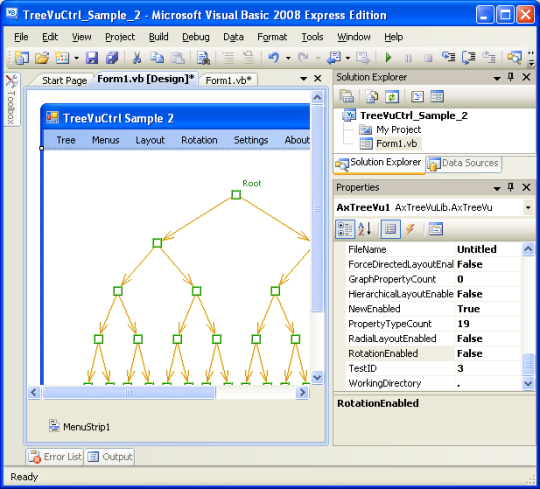Open the AxTreeVu1 object selector dropdown

pos(528,207)
